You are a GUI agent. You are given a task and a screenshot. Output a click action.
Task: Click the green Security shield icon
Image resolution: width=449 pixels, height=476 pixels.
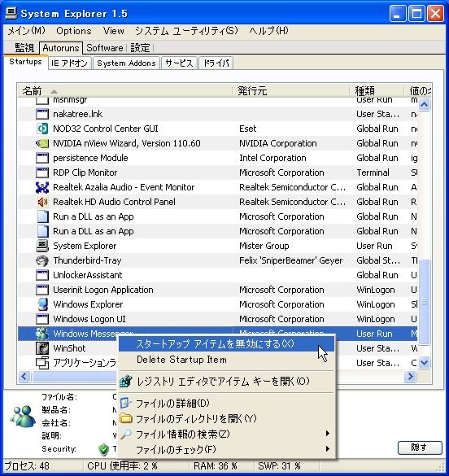(104, 450)
